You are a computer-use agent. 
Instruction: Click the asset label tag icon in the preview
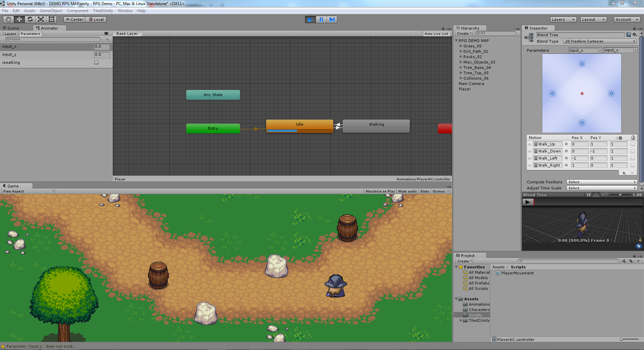point(639,246)
